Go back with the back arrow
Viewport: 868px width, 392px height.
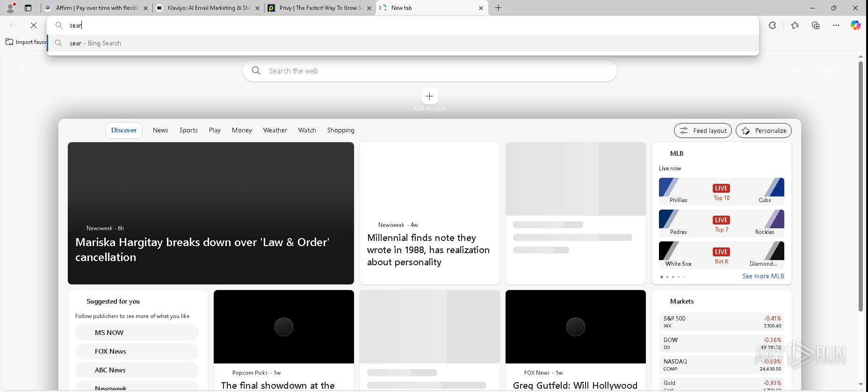pyautogui.click(x=13, y=25)
